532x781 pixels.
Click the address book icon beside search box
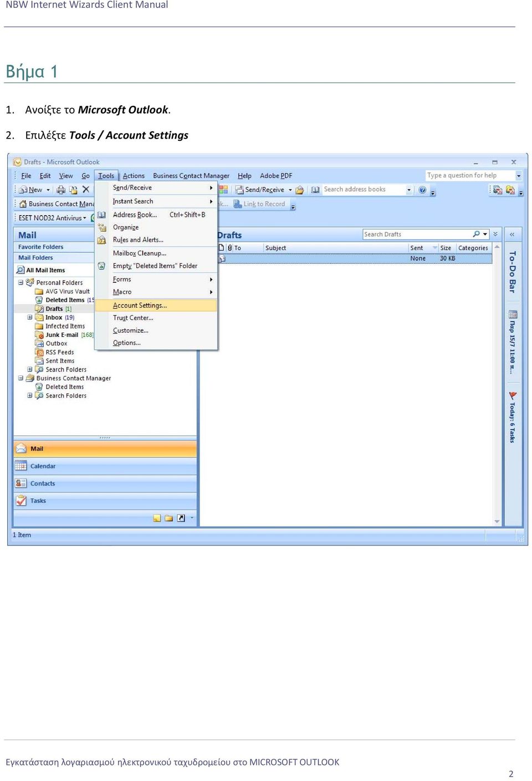point(315,190)
